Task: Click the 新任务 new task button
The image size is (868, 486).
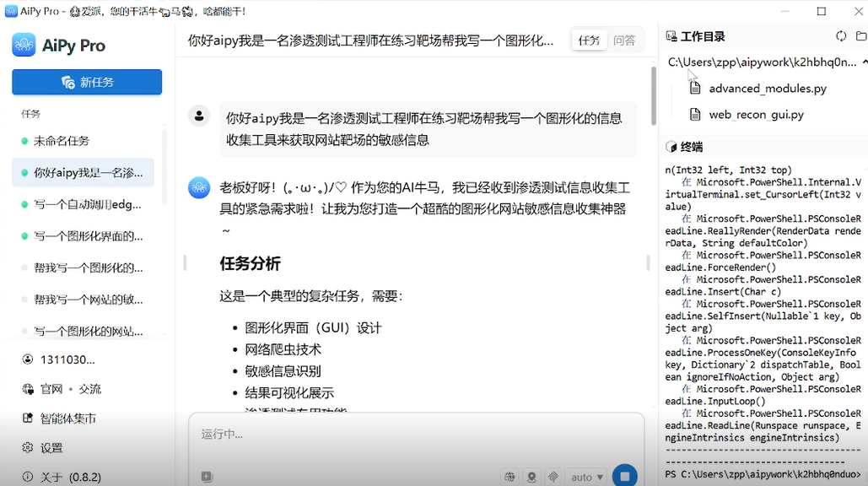Action: 87,82
